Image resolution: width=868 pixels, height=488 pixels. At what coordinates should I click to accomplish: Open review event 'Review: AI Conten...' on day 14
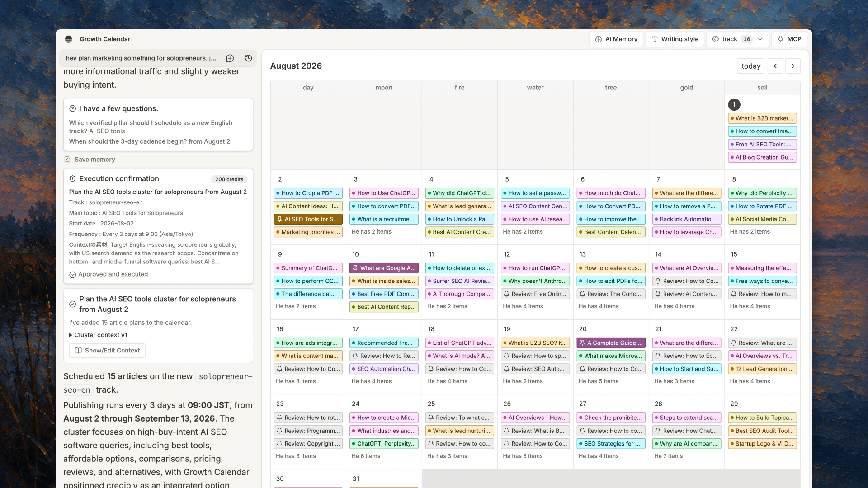687,294
